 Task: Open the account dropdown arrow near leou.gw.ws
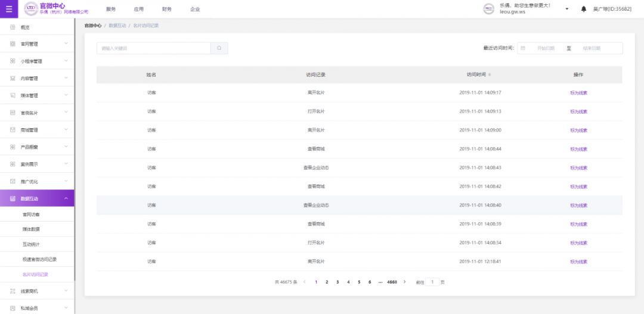click(566, 9)
